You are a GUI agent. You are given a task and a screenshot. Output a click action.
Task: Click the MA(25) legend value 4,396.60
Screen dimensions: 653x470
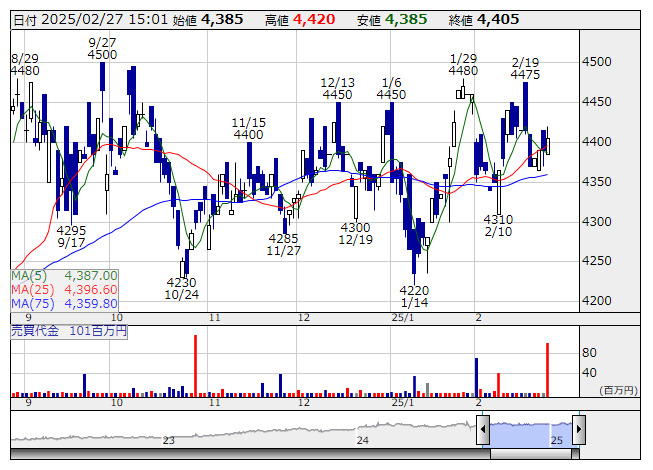click(91, 290)
